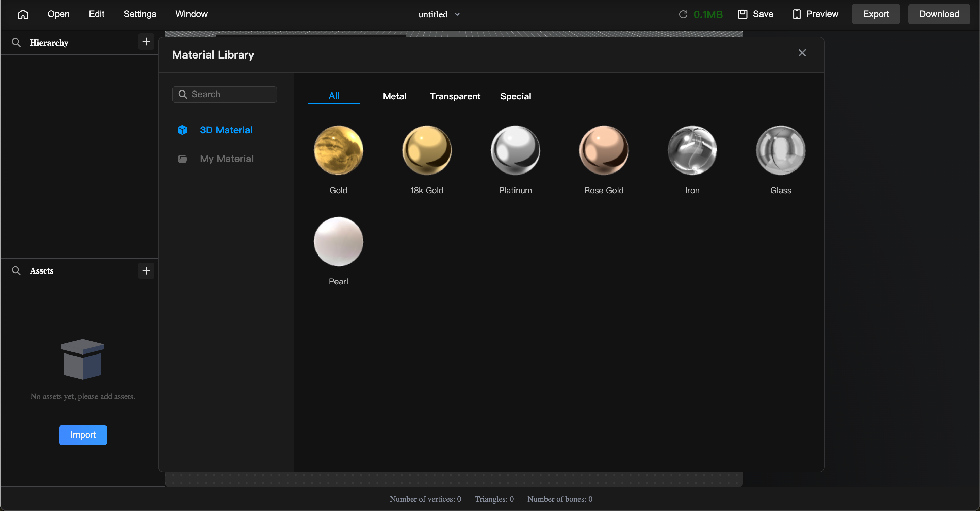
Task: Select the 3D Material category
Action: [x=226, y=130]
